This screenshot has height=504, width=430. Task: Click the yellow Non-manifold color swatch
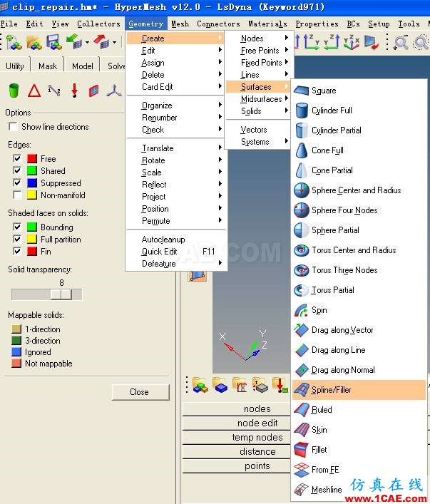click(x=32, y=195)
